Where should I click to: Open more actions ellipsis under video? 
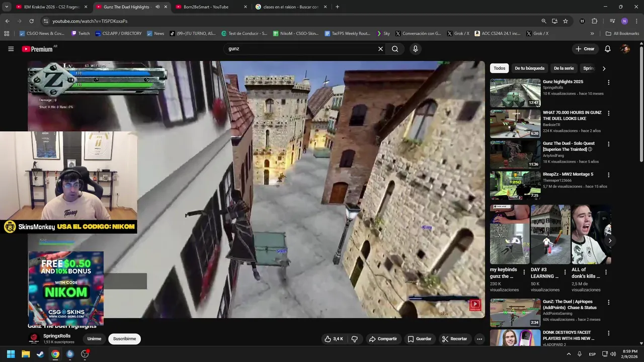coord(479,339)
